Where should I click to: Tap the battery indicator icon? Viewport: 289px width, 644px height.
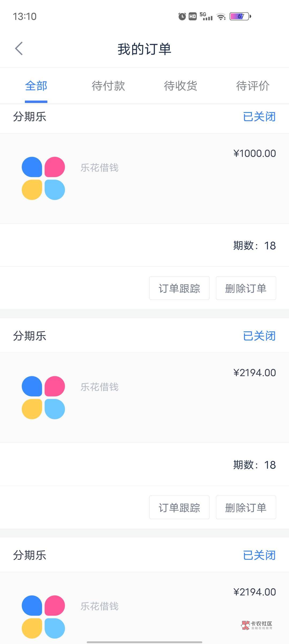click(240, 17)
